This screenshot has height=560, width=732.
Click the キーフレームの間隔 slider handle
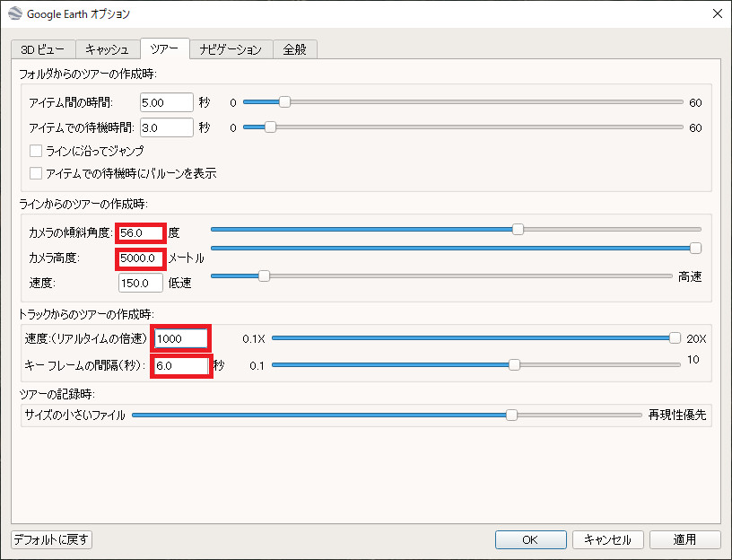pyautogui.click(x=514, y=364)
